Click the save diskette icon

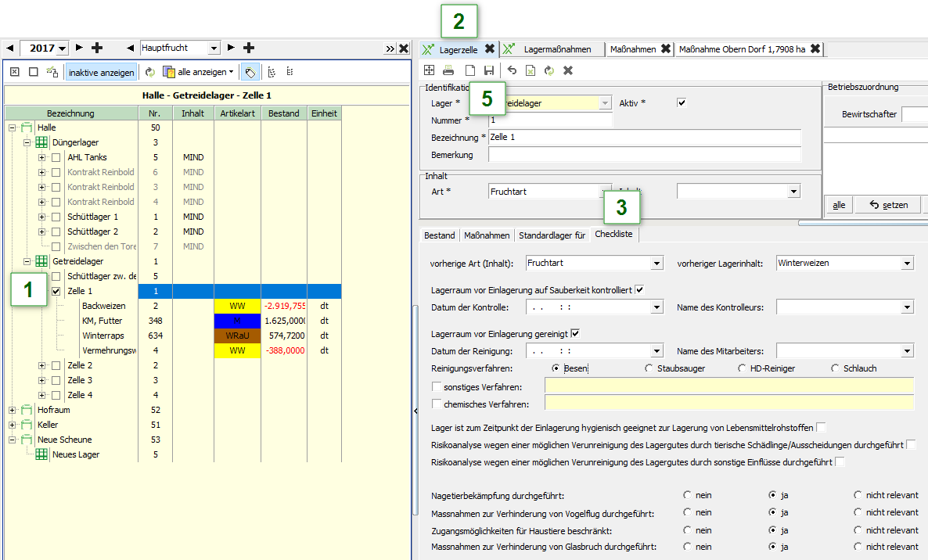pos(489,70)
